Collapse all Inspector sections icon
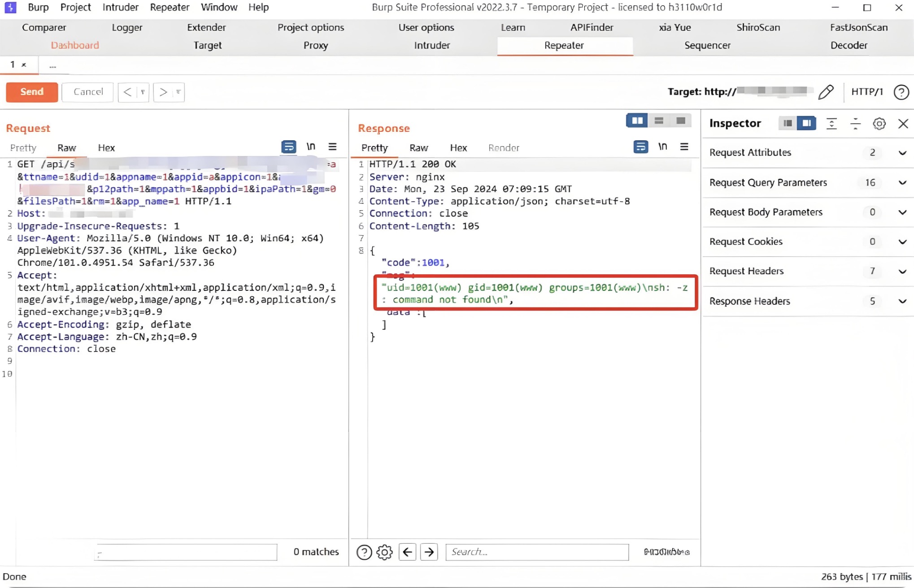 [855, 124]
